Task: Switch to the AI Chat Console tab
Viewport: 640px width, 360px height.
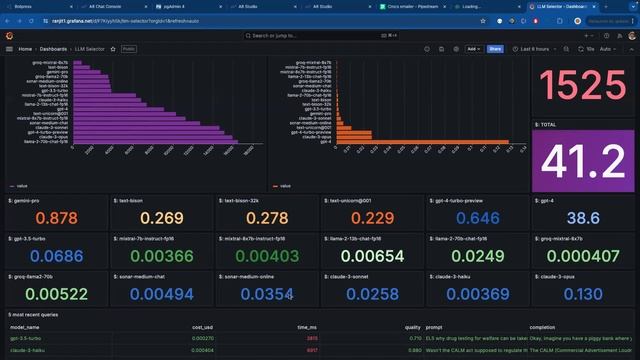Action: pyautogui.click(x=113, y=7)
